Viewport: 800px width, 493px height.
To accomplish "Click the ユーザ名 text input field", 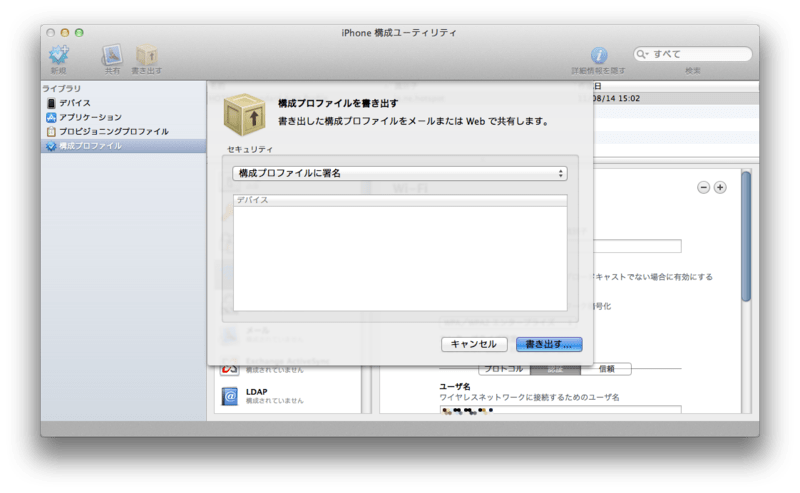I will 560,410.
